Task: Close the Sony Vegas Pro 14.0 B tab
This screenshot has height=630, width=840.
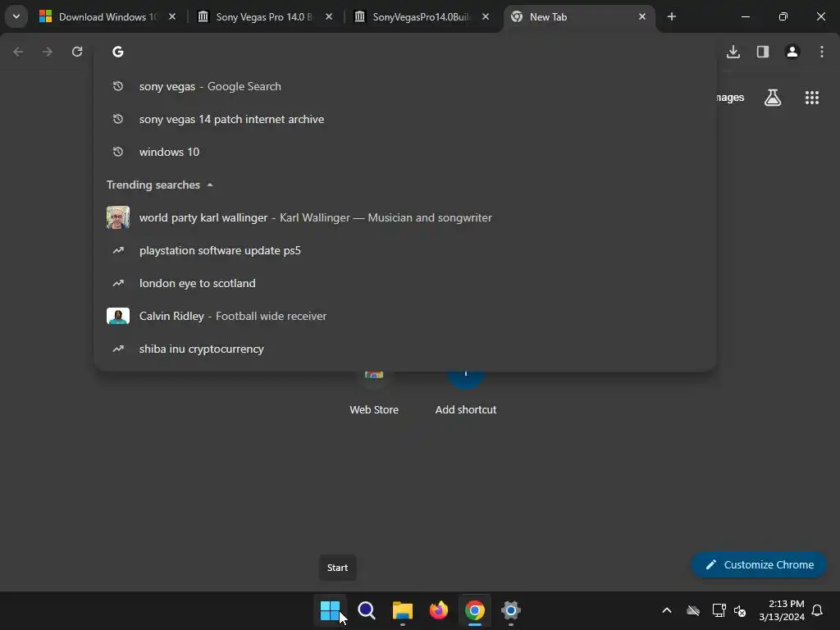Action: pos(329,16)
